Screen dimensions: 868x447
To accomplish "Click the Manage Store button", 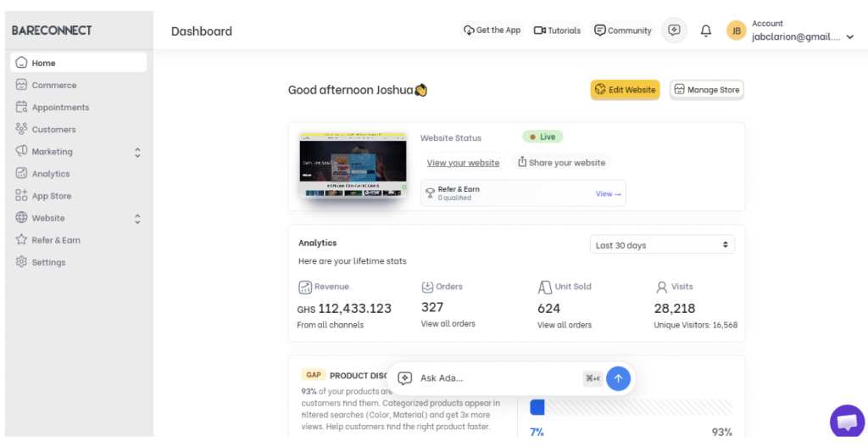I will 706,90.
